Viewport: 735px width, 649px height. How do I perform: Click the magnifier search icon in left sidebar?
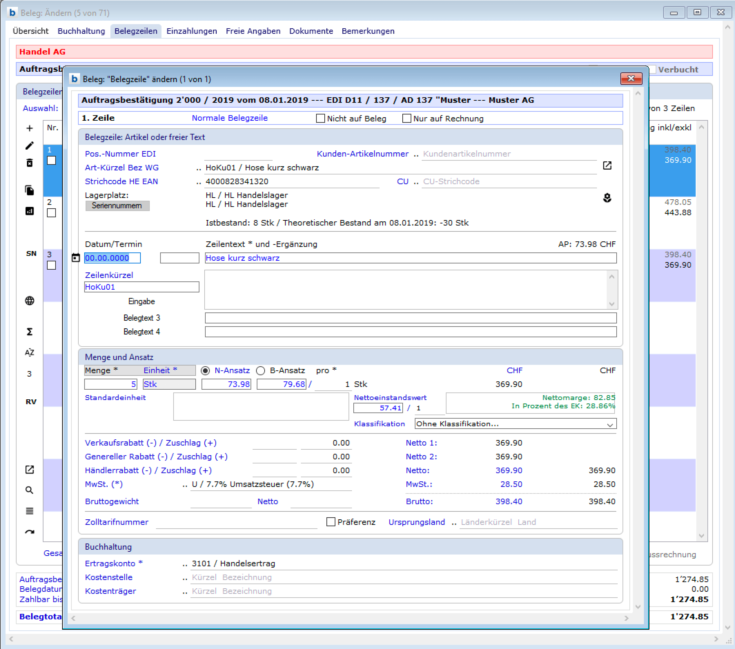[x=29, y=490]
